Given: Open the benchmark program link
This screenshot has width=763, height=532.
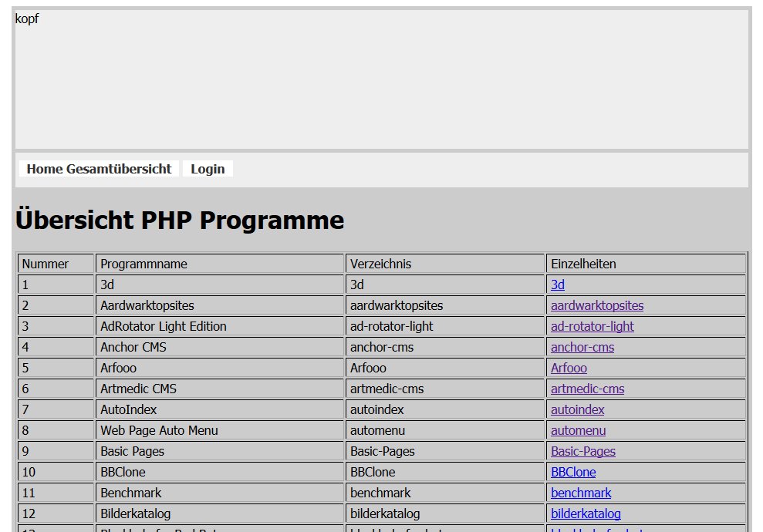Looking at the screenshot, I should [580, 493].
